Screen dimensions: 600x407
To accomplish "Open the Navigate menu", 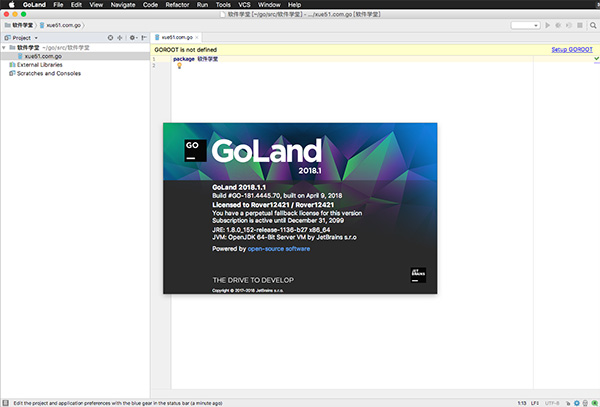I will click(x=123, y=5).
